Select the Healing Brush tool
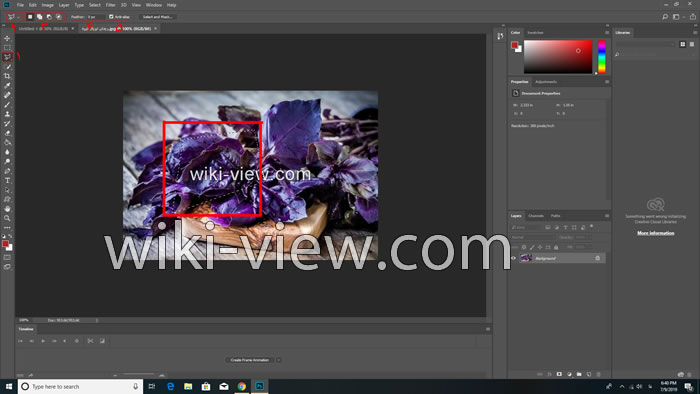The width and height of the screenshot is (700, 394). 7,95
